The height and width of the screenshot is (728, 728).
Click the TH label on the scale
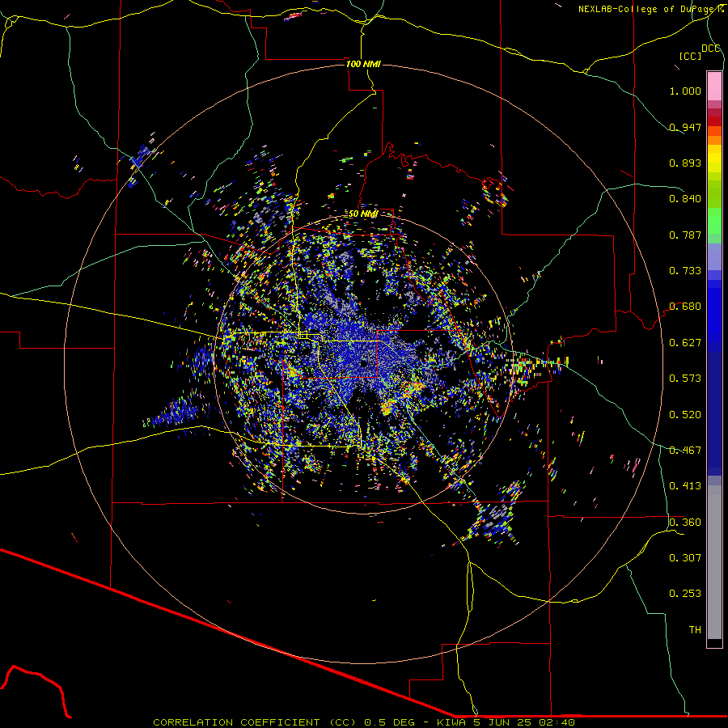[x=695, y=630]
